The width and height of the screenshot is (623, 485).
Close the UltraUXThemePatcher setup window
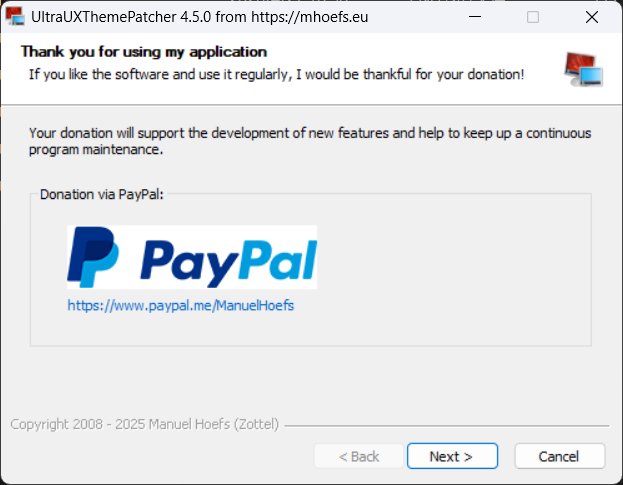click(592, 17)
